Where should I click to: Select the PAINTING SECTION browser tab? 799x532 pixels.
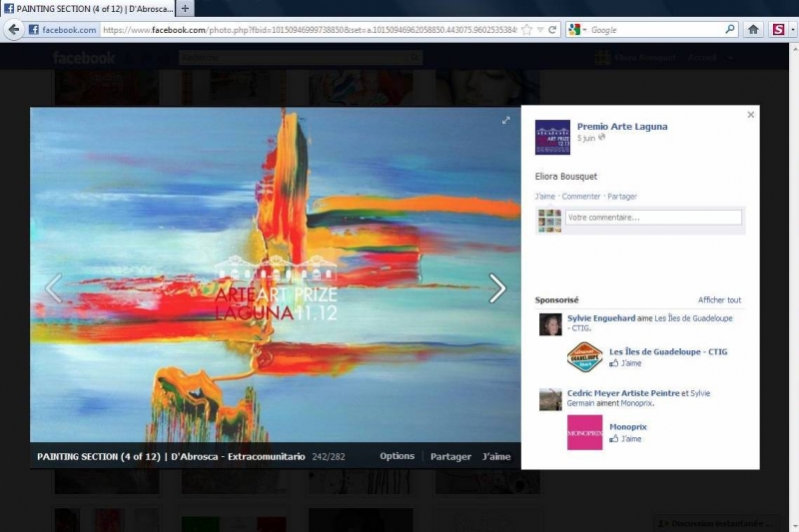pyautogui.click(x=88, y=8)
